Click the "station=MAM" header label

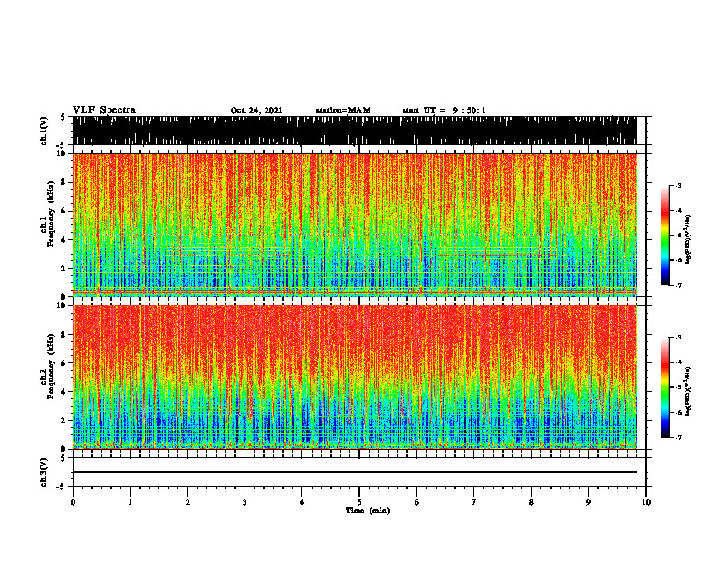click(343, 110)
